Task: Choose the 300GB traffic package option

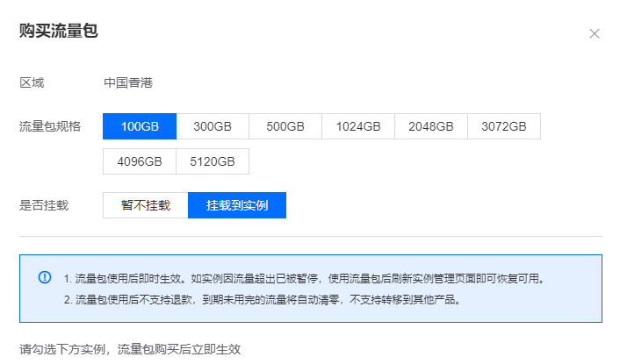Action: (213, 126)
